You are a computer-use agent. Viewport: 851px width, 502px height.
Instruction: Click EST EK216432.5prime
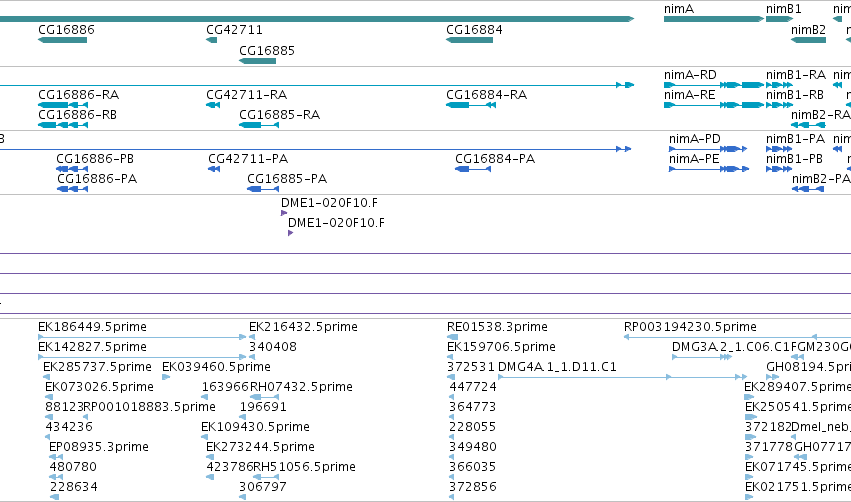(303, 327)
